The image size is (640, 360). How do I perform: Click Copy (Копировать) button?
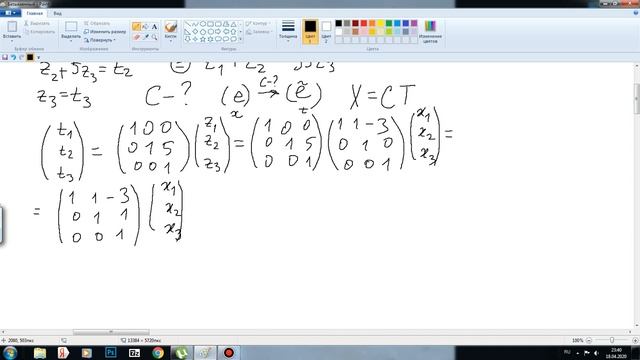point(39,32)
